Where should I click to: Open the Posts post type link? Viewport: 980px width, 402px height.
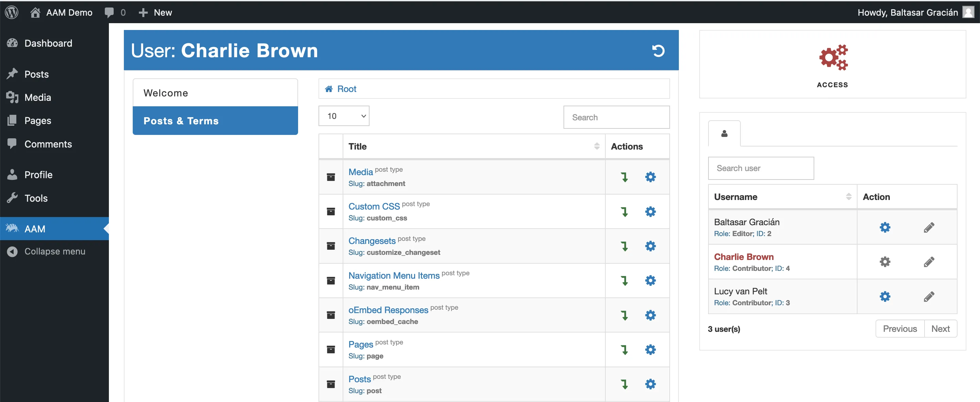359,379
